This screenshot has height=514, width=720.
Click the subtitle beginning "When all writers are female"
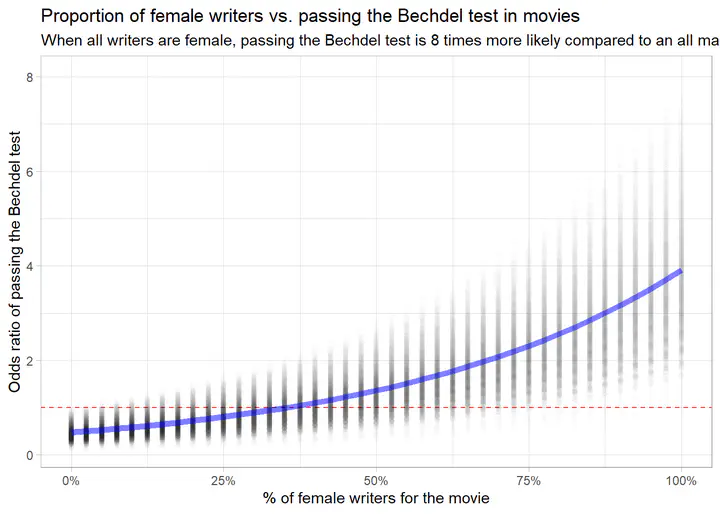point(380,40)
